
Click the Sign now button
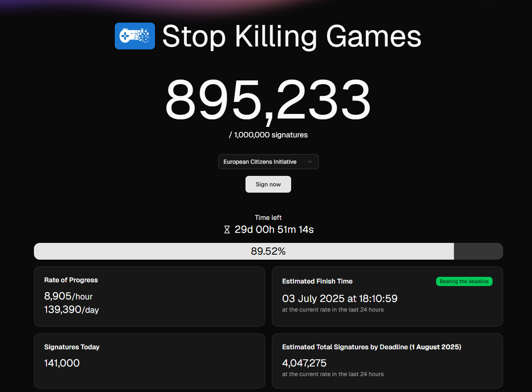268,184
